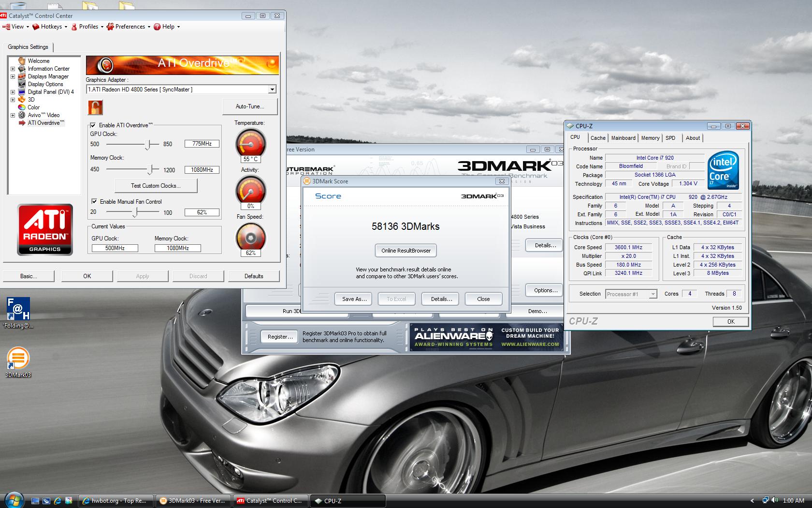Click Switch Between Windows quick launch icon
The height and width of the screenshot is (508, 812).
coord(46,501)
